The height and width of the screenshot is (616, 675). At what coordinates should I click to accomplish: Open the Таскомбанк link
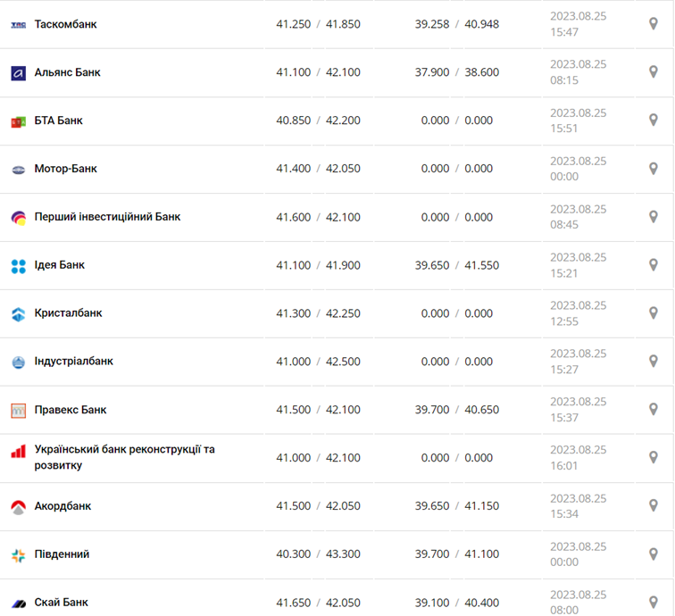click(x=65, y=24)
